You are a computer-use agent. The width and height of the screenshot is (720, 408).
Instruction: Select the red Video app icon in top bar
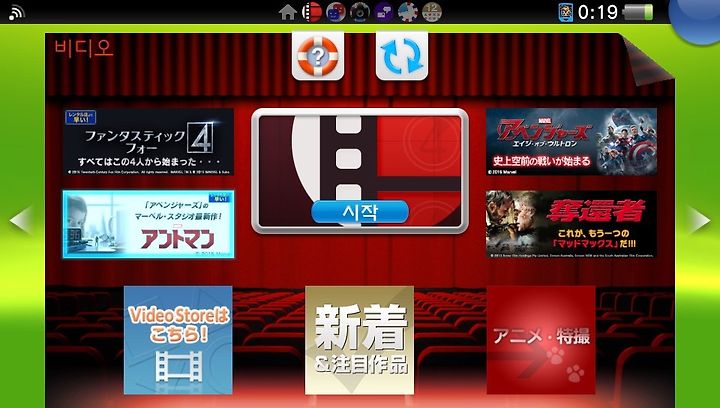pyautogui.click(x=311, y=12)
